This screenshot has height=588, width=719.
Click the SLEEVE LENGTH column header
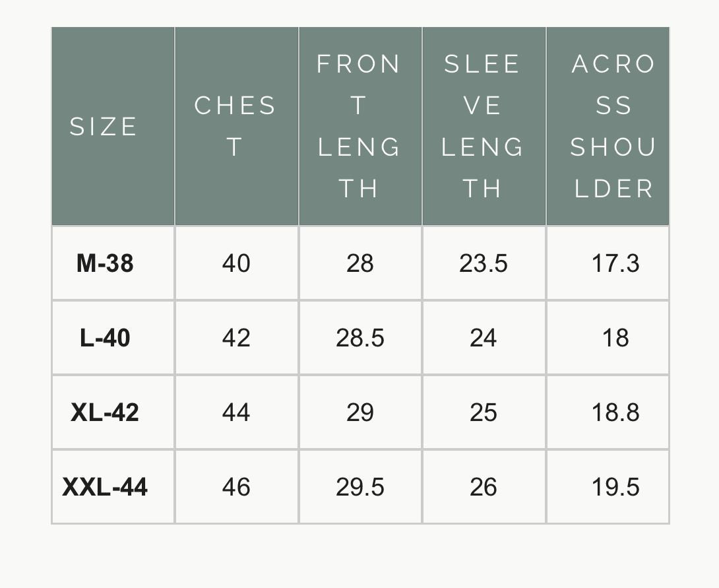483,126
